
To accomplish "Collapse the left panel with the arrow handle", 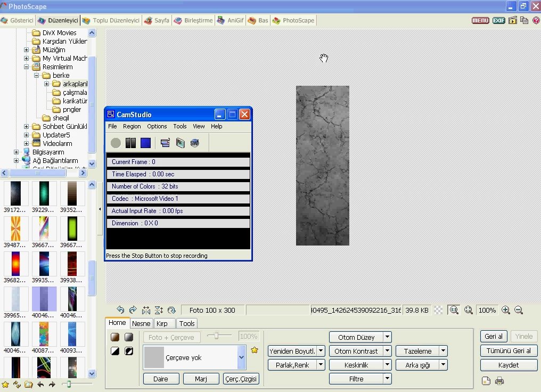I will [x=100, y=209].
